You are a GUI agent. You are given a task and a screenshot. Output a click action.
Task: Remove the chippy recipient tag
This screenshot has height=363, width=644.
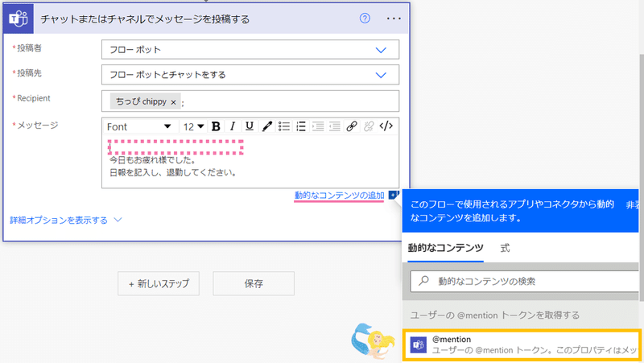(x=173, y=102)
